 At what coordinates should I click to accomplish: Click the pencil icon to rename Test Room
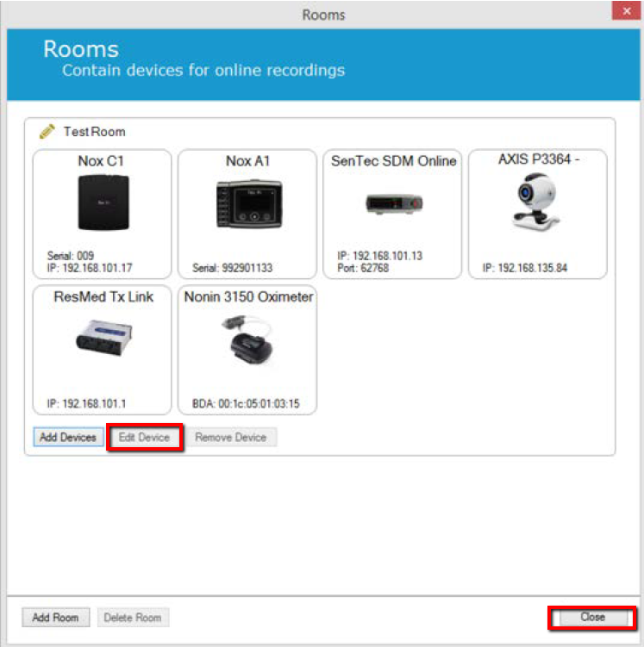point(47,132)
